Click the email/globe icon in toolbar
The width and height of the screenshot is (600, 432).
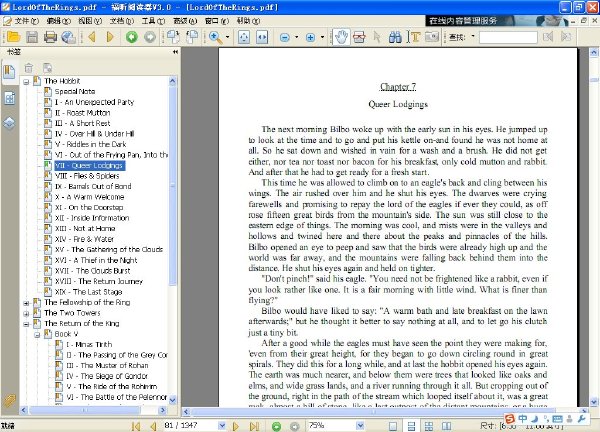tap(68, 37)
